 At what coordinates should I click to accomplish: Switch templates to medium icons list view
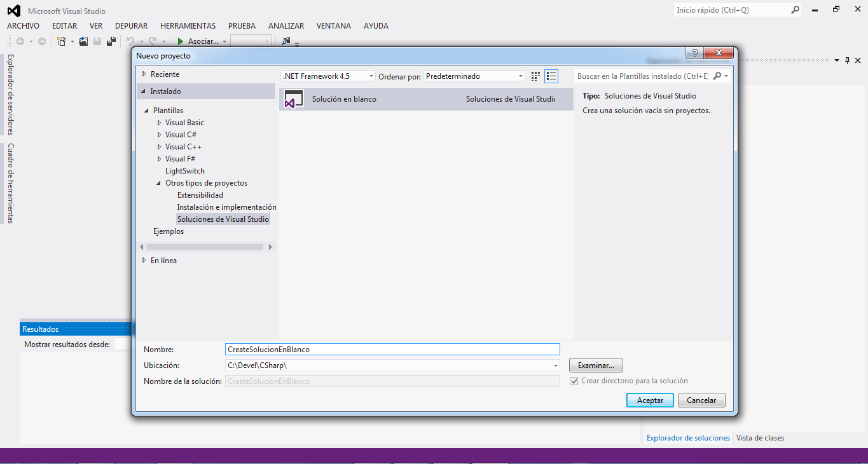click(551, 76)
